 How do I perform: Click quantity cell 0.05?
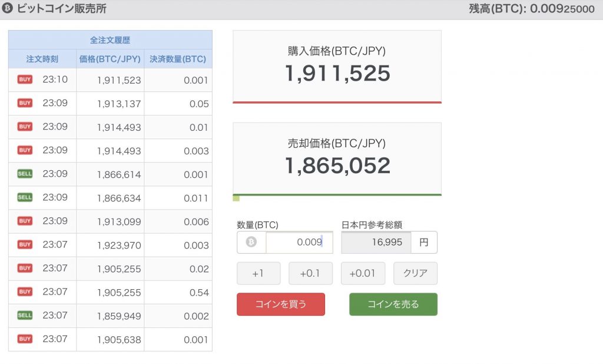tap(178, 104)
